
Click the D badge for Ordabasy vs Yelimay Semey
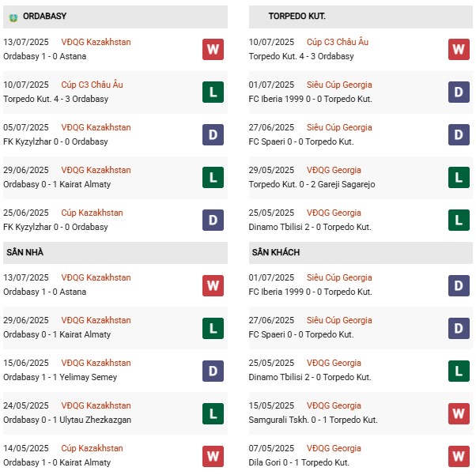click(213, 371)
